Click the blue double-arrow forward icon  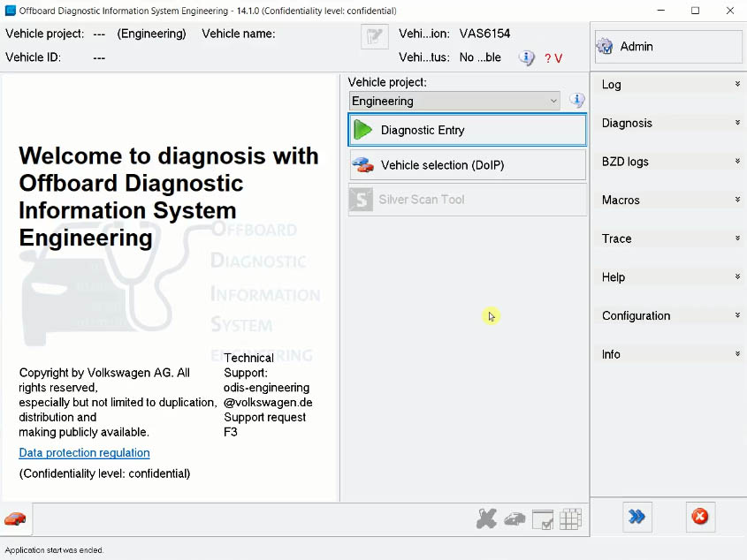636,517
